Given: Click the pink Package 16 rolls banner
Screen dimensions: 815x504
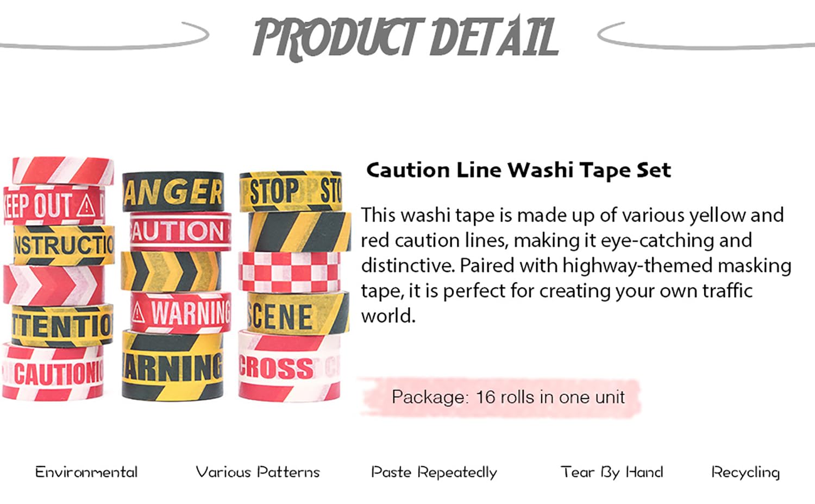Looking at the screenshot, I should point(507,397).
